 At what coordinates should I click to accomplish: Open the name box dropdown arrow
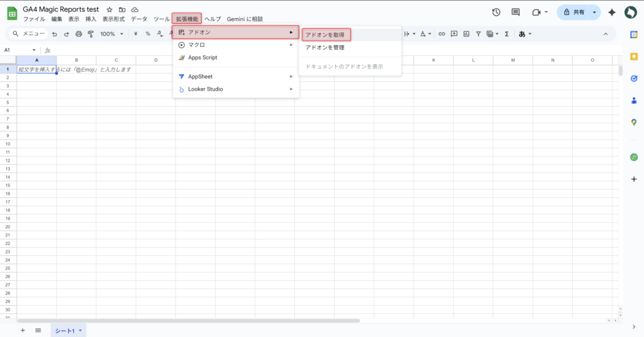click(x=34, y=50)
